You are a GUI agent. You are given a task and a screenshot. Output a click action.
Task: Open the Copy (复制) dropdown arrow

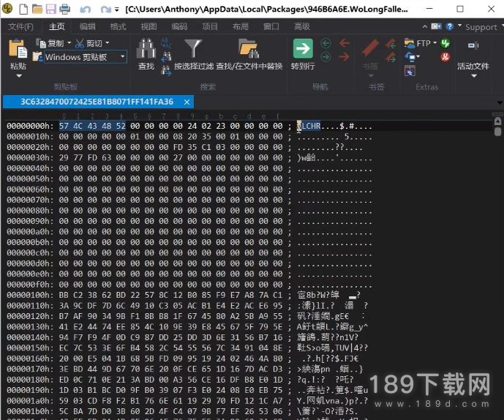coord(68,44)
